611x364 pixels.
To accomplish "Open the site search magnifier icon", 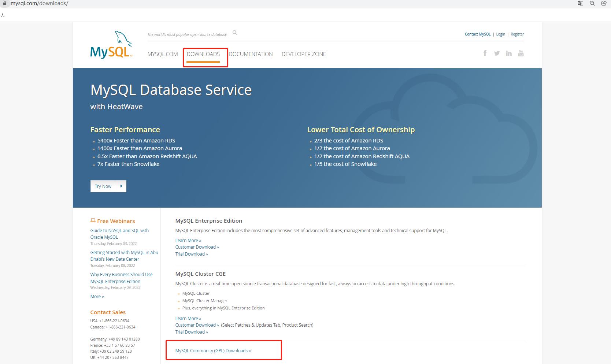I will tap(235, 33).
